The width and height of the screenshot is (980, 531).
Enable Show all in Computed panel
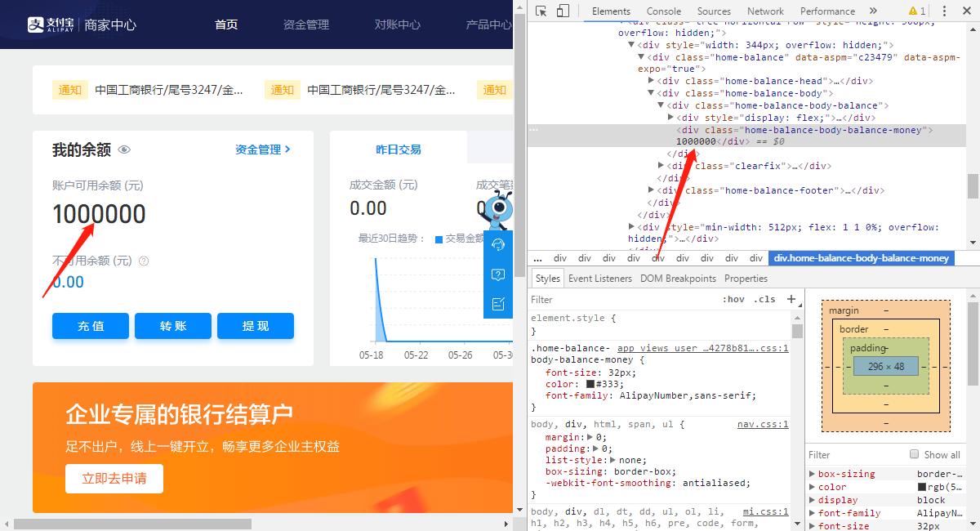914,454
